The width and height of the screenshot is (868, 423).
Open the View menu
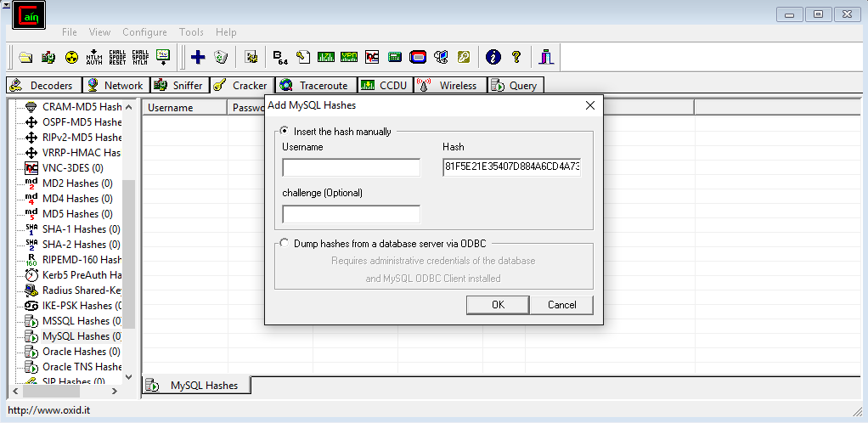pyautogui.click(x=99, y=32)
